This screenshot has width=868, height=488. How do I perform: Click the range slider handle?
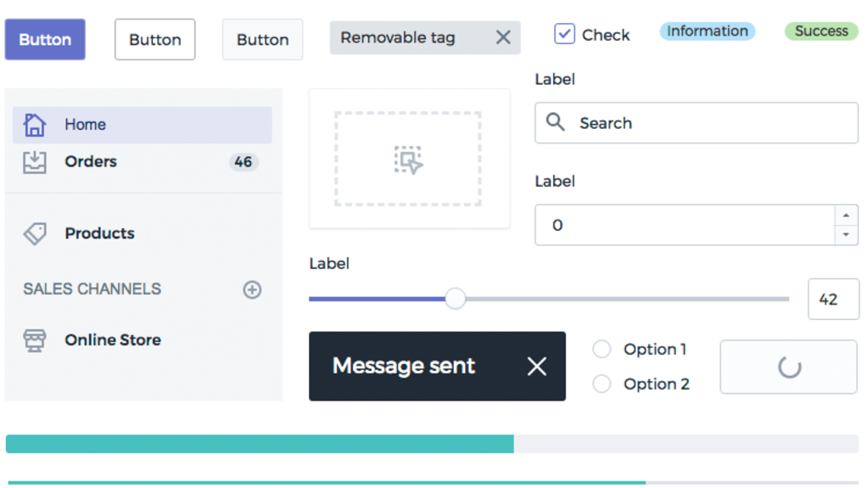455,299
